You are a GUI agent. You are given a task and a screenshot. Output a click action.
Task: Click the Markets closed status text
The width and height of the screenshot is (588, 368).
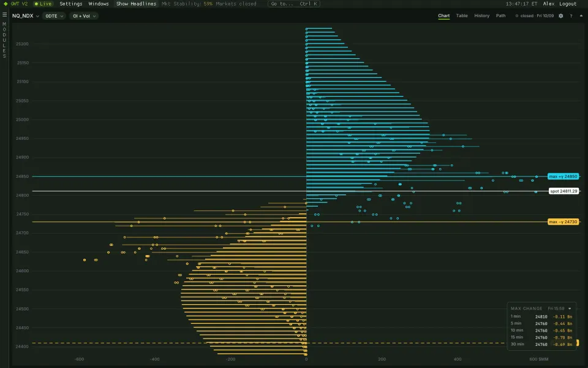[236, 4]
